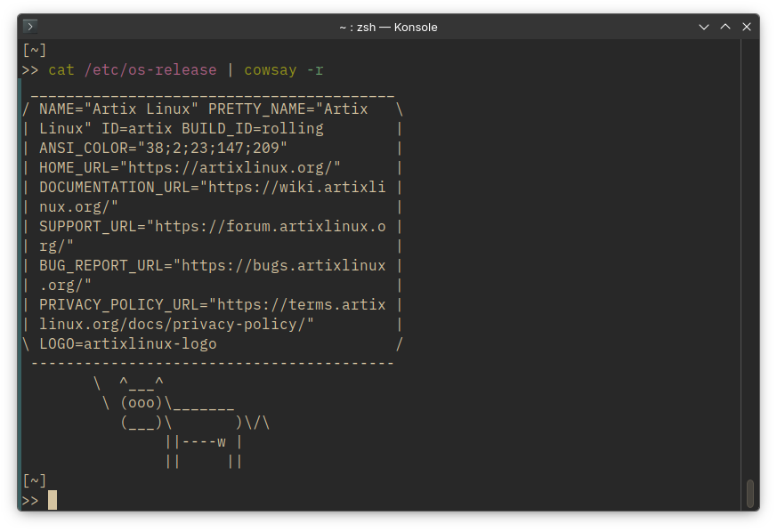Click the 'cat' command word
Screen dimensions: 777x532
tap(61, 70)
